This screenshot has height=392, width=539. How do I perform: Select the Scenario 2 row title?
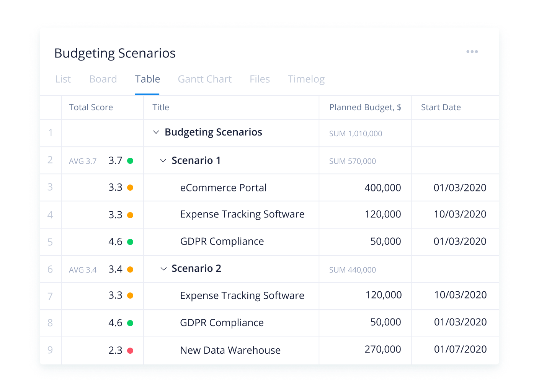pyautogui.click(x=196, y=269)
